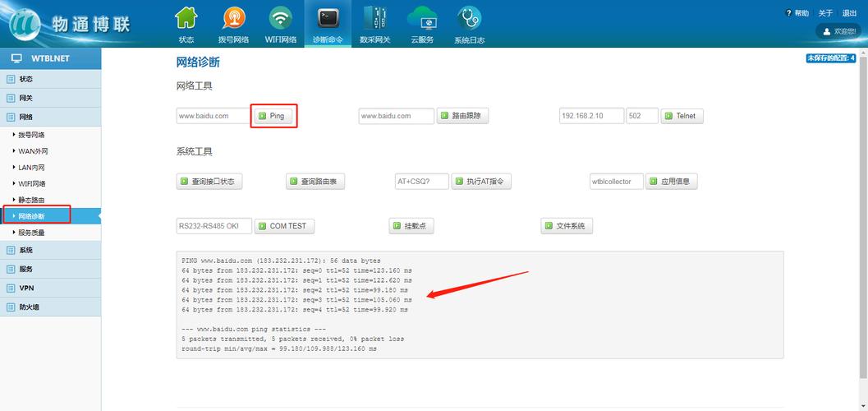Focus the Telnet port 502 field
868x411 pixels.
coord(642,116)
